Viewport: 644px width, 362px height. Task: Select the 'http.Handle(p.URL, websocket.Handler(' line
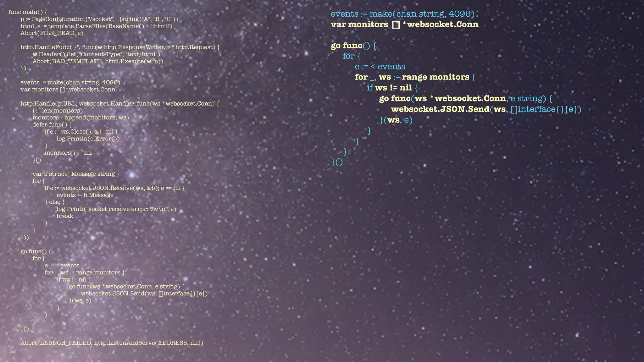pyautogui.click(x=120, y=103)
